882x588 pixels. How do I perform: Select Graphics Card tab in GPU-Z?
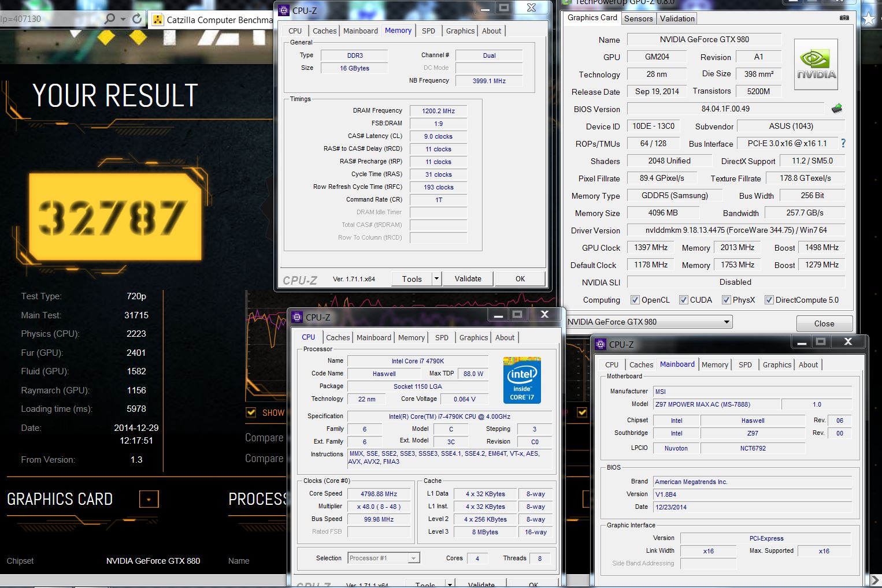click(x=592, y=18)
